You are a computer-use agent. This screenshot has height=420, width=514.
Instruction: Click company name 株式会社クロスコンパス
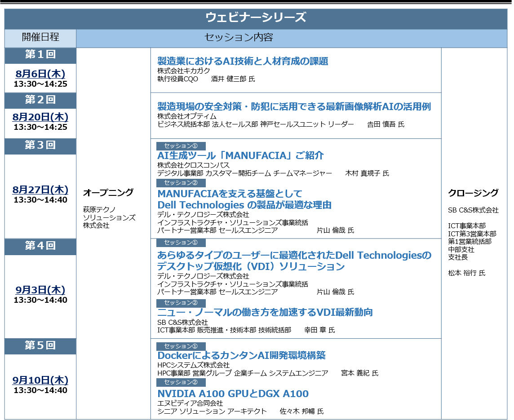193,165
